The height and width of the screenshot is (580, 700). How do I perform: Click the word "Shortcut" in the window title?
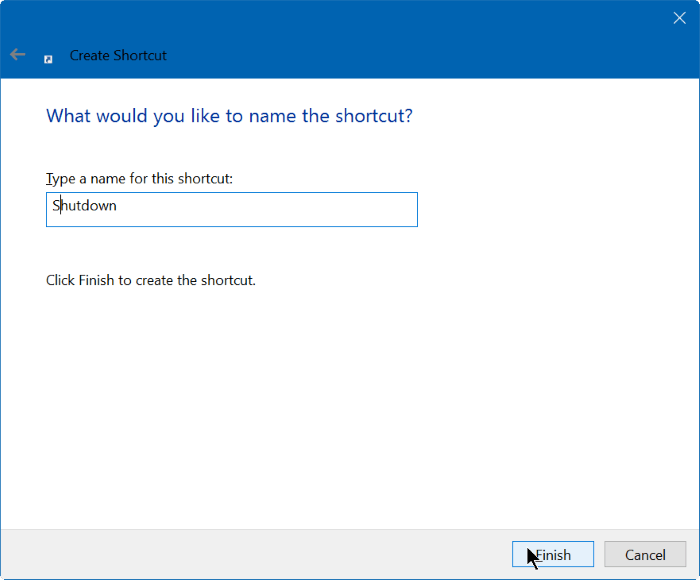coord(142,56)
